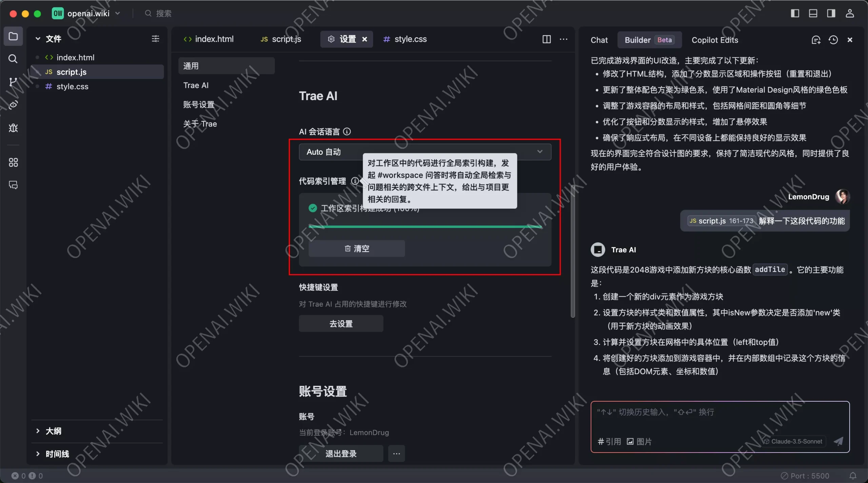The height and width of the screenshot is (483, 868).
Task: Close the AI side panel
Action: click(850, 40)
